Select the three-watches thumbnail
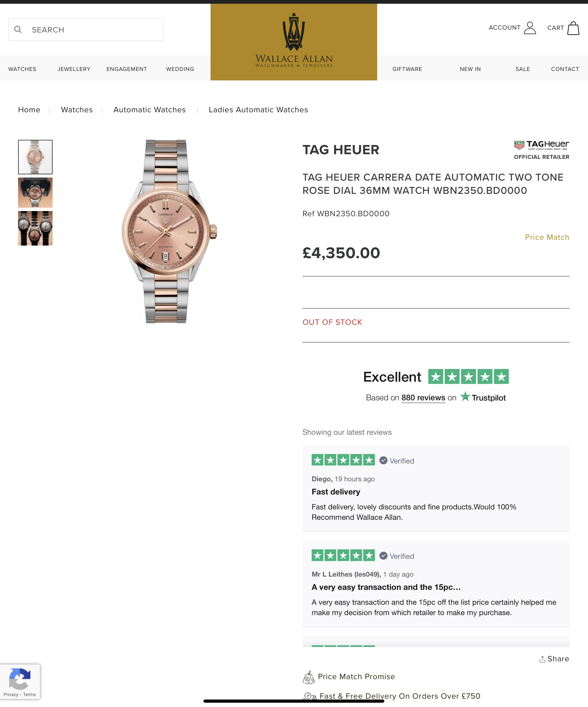The width and height of the screenshot is (588, 707). (x=35, y=228)
